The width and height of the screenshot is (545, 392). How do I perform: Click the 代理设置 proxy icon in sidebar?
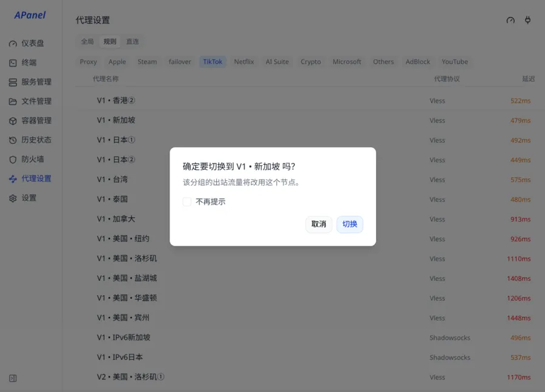tap(13, 179)
